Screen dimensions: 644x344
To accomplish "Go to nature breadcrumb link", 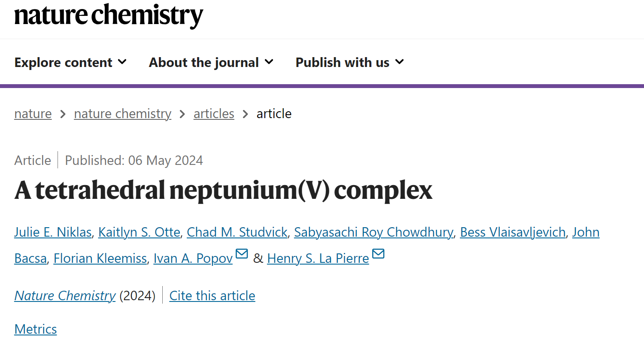I will coord(33,114).
